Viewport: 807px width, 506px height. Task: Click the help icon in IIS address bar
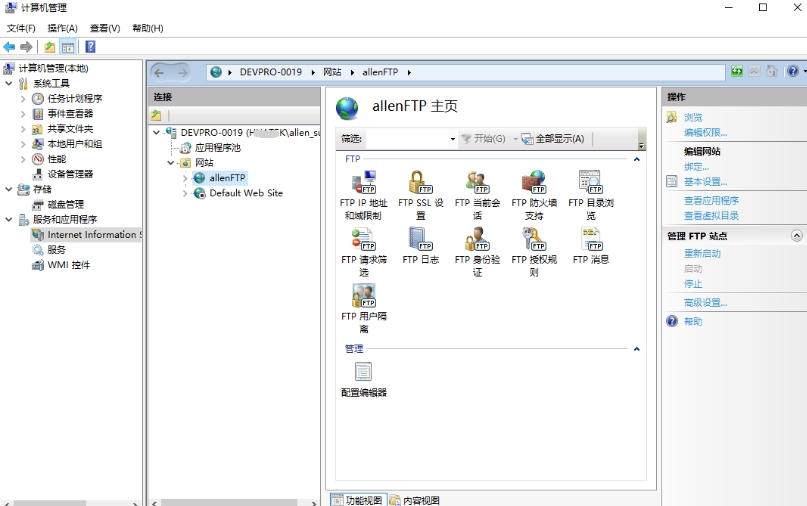[x=793, y=71]
